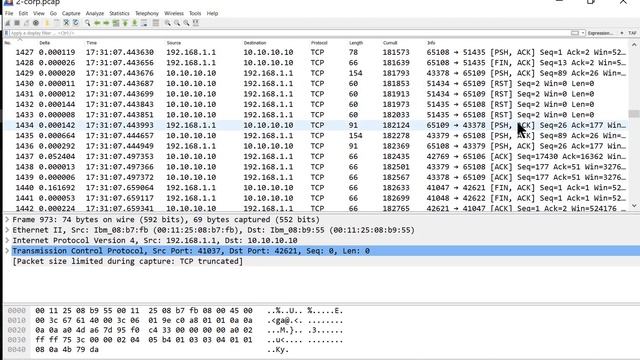640x360 pixels.
Task: Click the TAF filter button
Action: [632, 33]
